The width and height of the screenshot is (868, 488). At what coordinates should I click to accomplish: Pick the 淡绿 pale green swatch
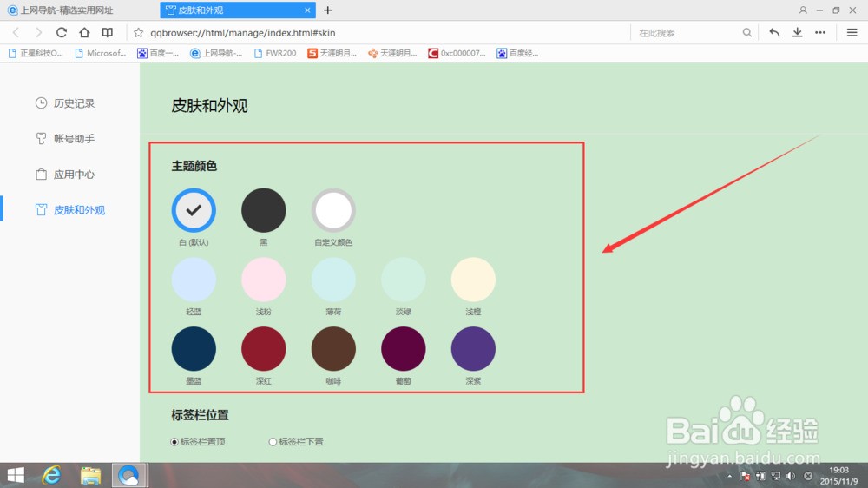point(404,280)
